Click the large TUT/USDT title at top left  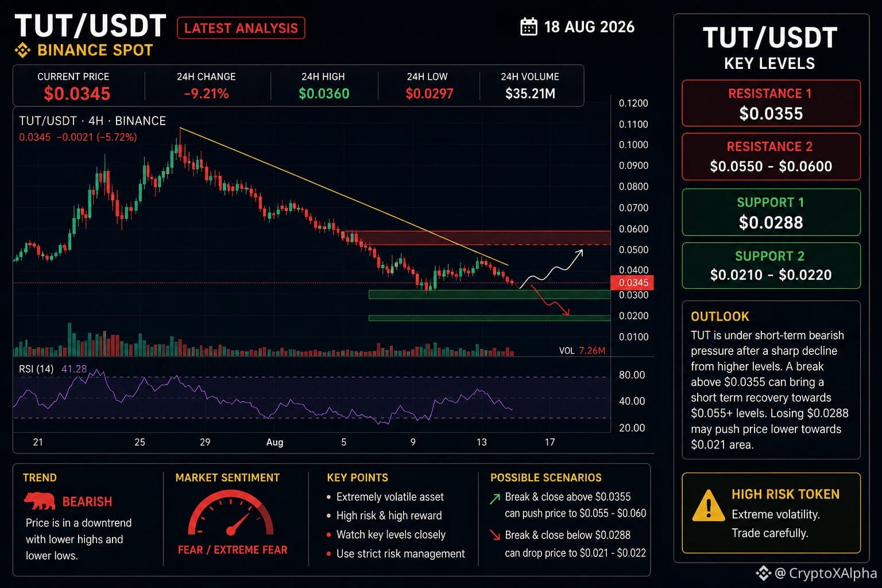[91, 26]
